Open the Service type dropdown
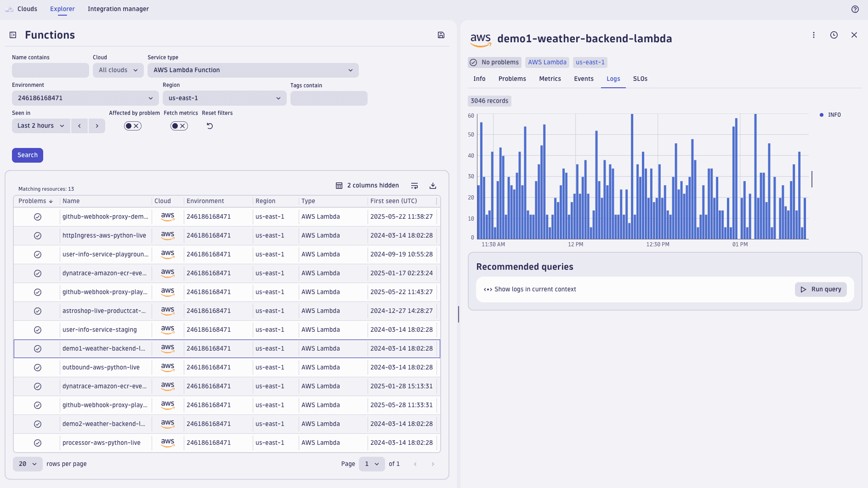This screenshot has width=868, height=488. point(253,70)
